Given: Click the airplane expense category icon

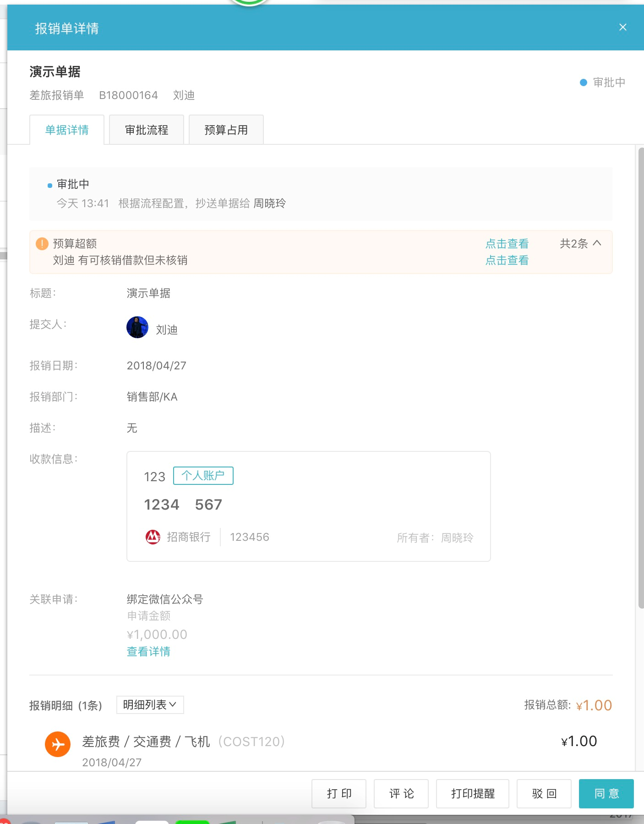Looking at the screenshot, I should 58,744.
